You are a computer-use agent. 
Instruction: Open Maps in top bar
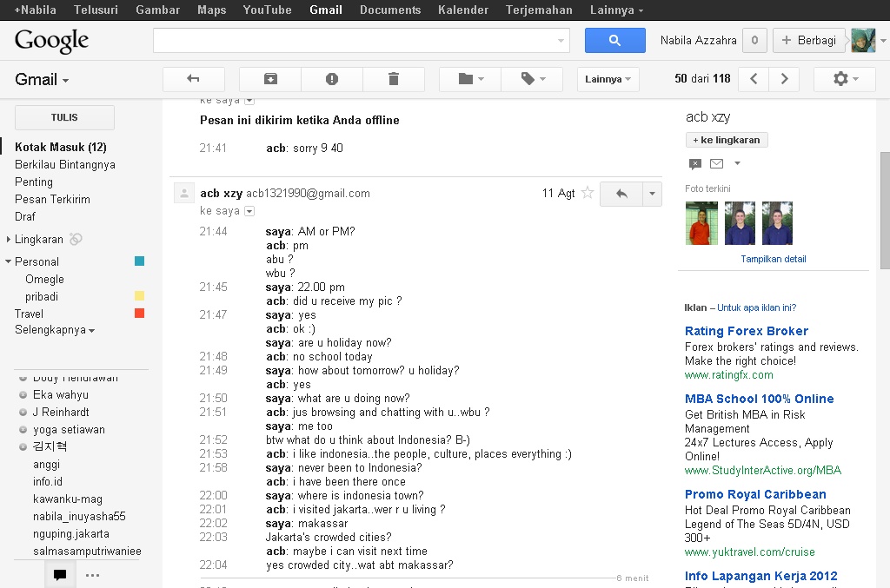click(212, 10)
